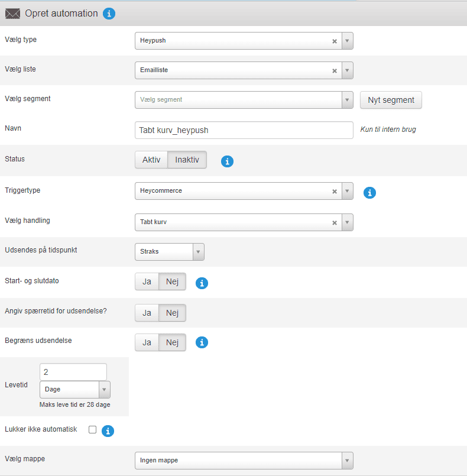Screen dimensions: 467x476
Task: Clear the Tabt kurv action selection
Action: [x=334, y=223]
